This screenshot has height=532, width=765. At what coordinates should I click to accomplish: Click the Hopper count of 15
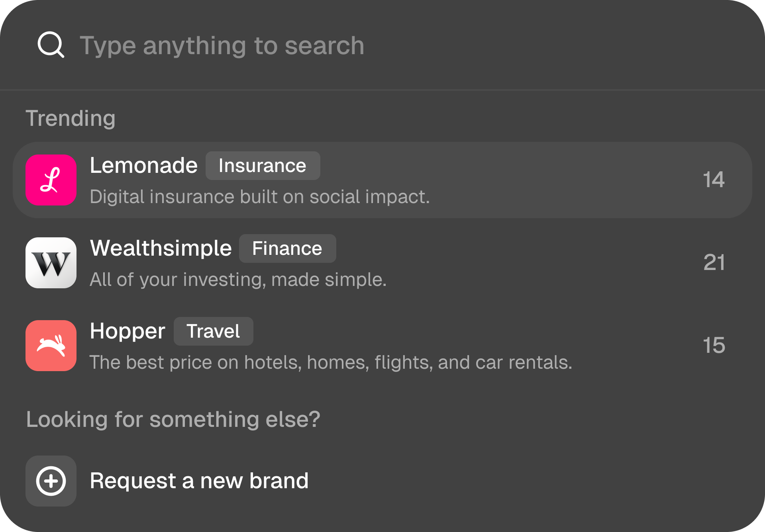pyautogui.click(x=714, y=345)
